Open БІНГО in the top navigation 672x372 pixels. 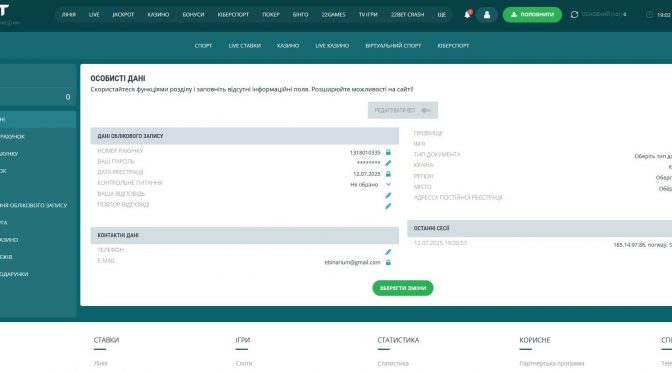click(300, 15)
